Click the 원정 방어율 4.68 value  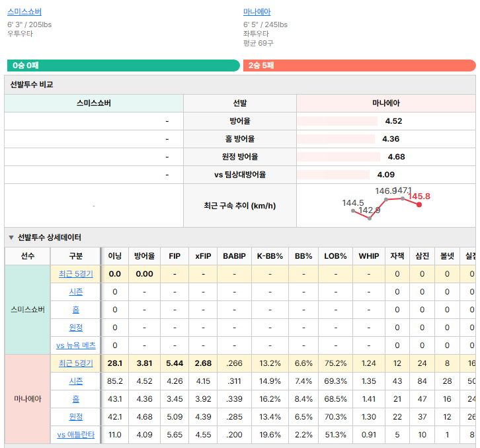[396, 157]
